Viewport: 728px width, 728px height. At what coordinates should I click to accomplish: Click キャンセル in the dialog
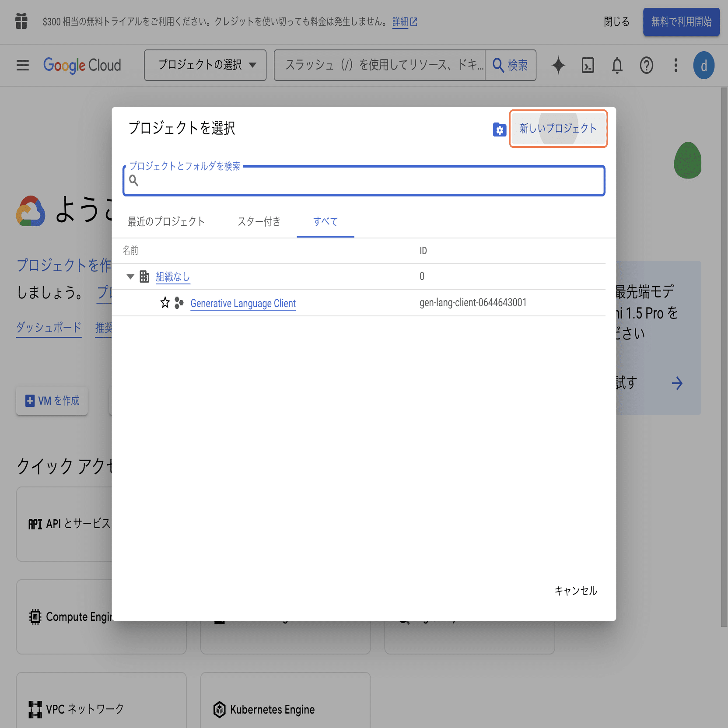coord(576,591)
